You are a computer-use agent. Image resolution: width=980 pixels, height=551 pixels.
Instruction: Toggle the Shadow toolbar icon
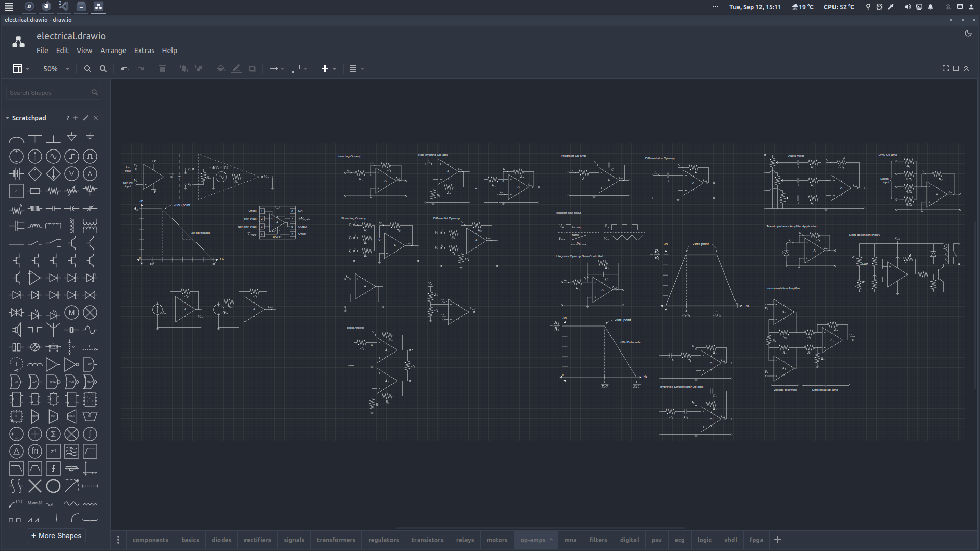click(x=252, y=69)
